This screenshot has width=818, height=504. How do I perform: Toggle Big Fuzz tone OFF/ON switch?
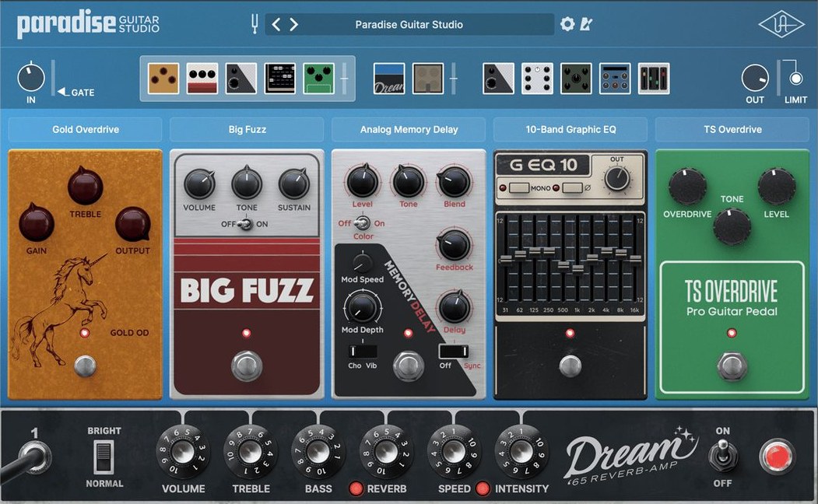point(244,224)
